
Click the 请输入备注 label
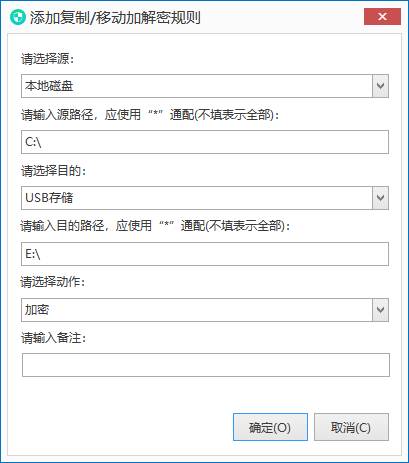(53, 338)
